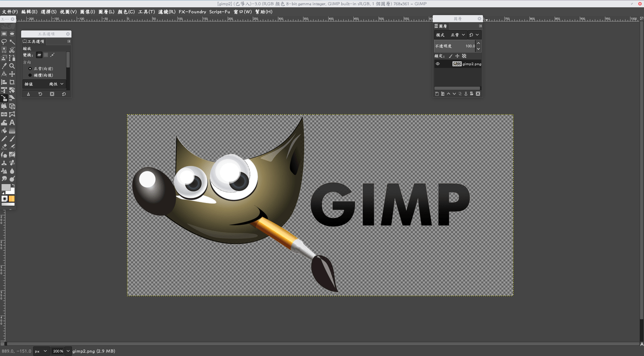Select the Clone stamp tool
Viewport: 644px width, 356px height.
coord(4,163)
